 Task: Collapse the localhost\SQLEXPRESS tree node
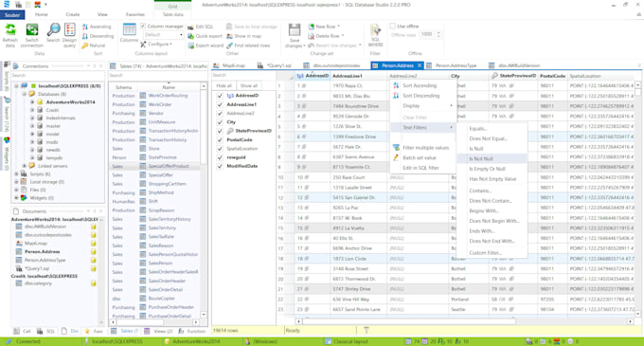pos(16,86)
